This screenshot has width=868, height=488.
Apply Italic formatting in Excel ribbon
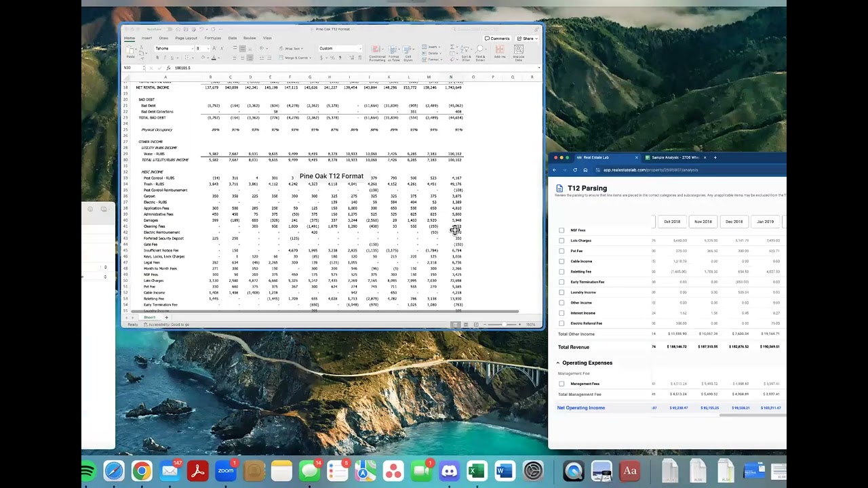(x=165, y=58)
